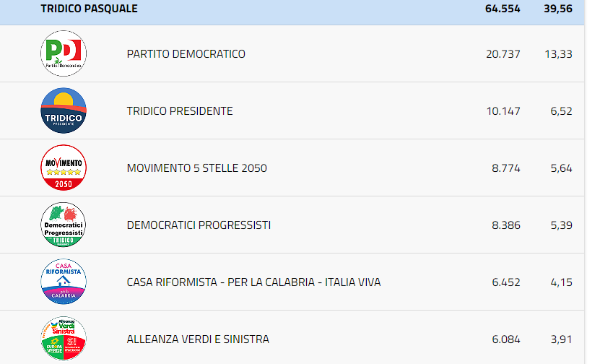The width and height of the screenshot is (600, 364).
Task: Click the Tridico Presidente blue logo
Action: 64,110
